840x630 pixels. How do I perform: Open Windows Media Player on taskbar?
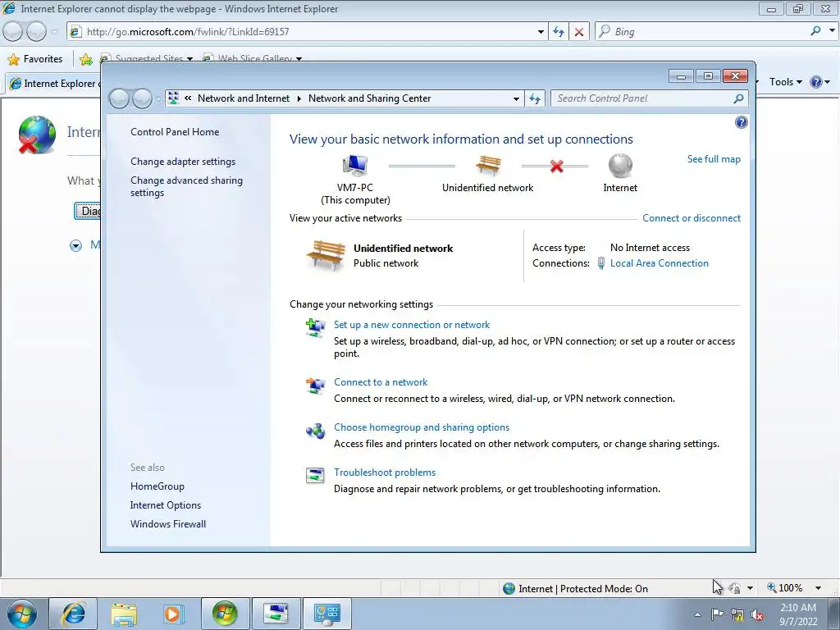[x=174, y=614]
